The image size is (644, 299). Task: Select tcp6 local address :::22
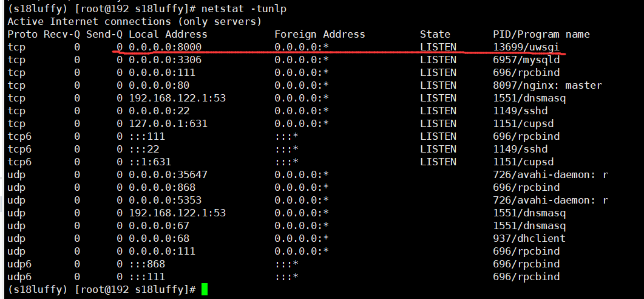coord(144,149)
